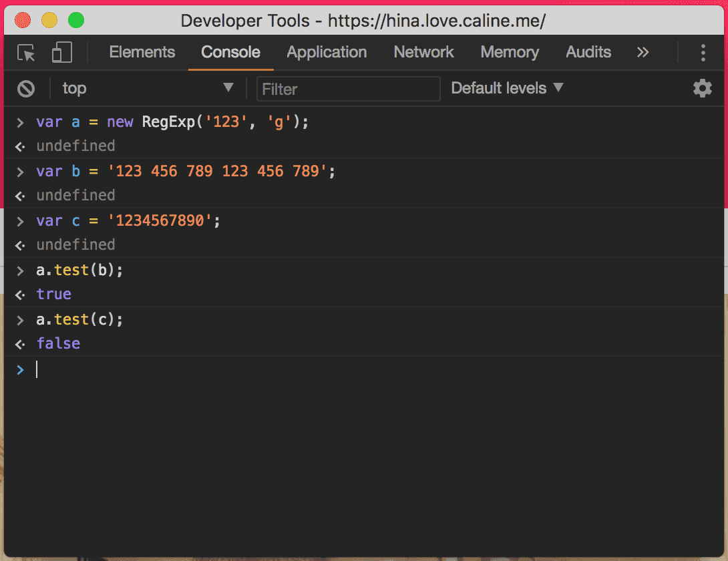Image resolution: width=728 pixels, height=561 pixels.
Task: Select the Audits tab
Action: (x=588, y=53)
